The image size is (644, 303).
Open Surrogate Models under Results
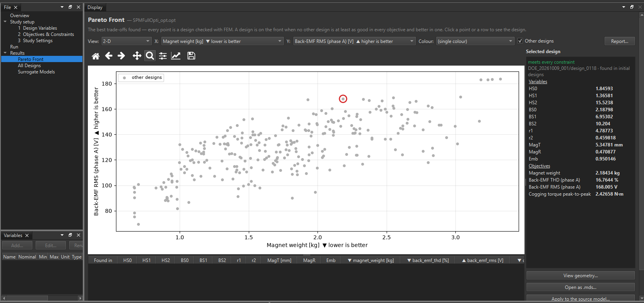point(36,72)
